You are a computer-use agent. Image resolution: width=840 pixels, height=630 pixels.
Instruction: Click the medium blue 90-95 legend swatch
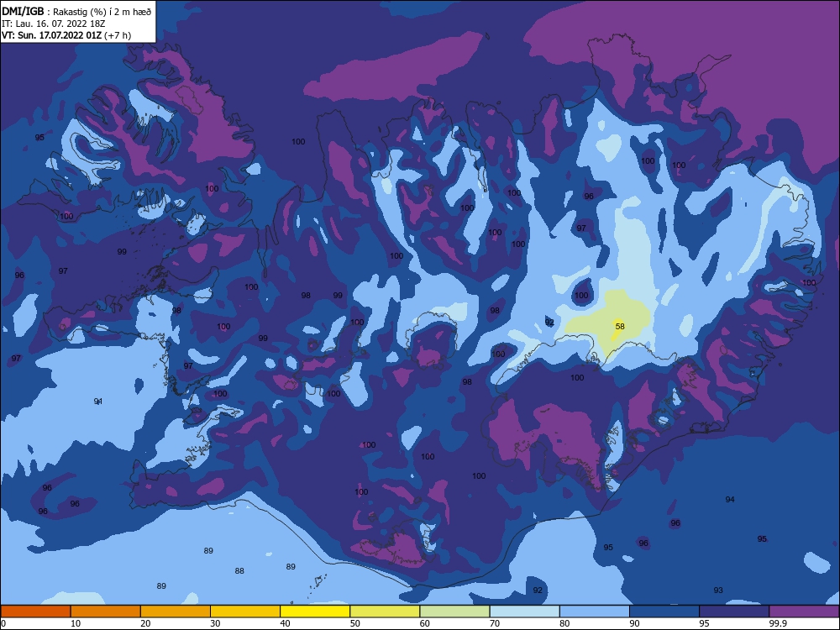pyautogui.click(x=664, y=612)
